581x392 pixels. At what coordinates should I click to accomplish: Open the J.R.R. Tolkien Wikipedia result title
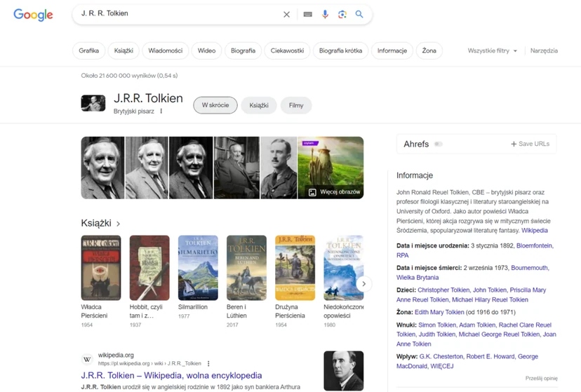(171, 375)
